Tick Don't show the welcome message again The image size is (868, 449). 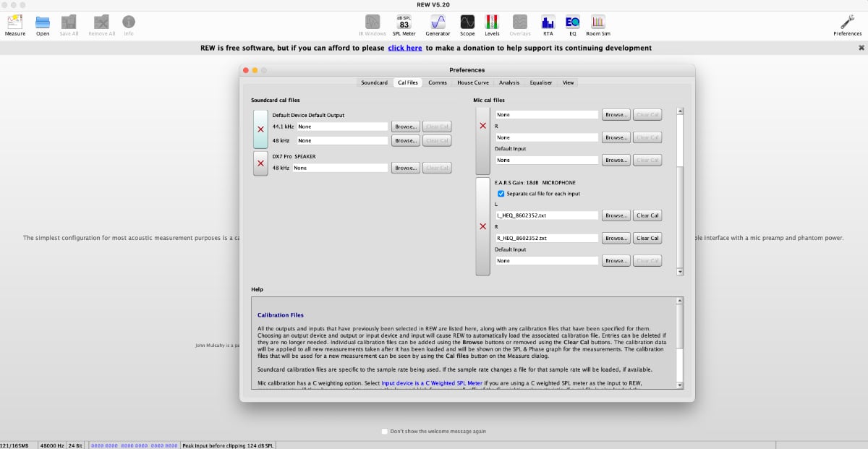click(385, 431)
